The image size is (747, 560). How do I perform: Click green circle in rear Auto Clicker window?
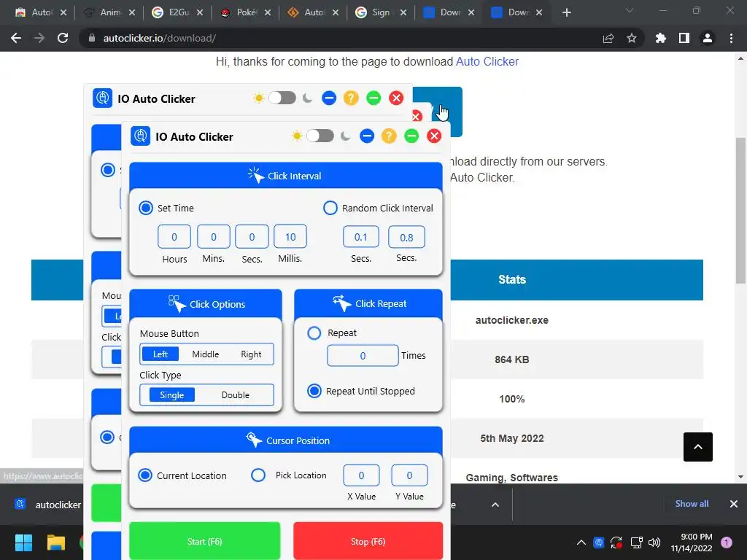pos(373,98)
